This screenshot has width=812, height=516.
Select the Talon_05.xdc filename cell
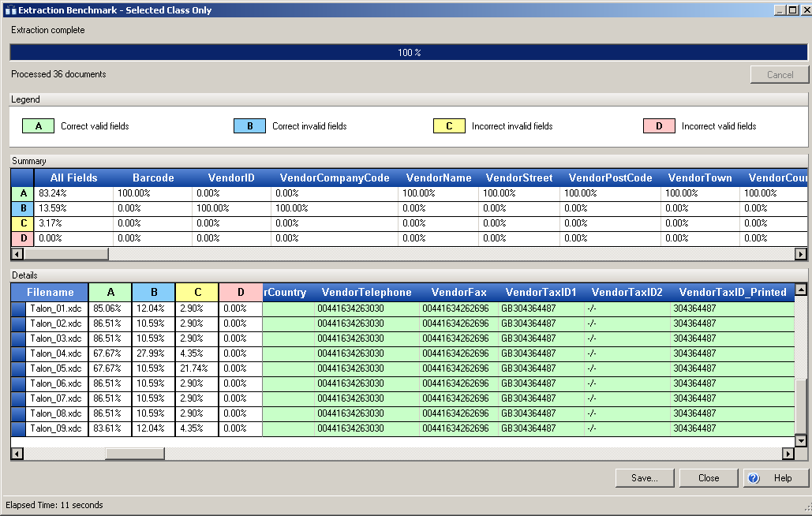pyautogui.click(x=55, y=368)
